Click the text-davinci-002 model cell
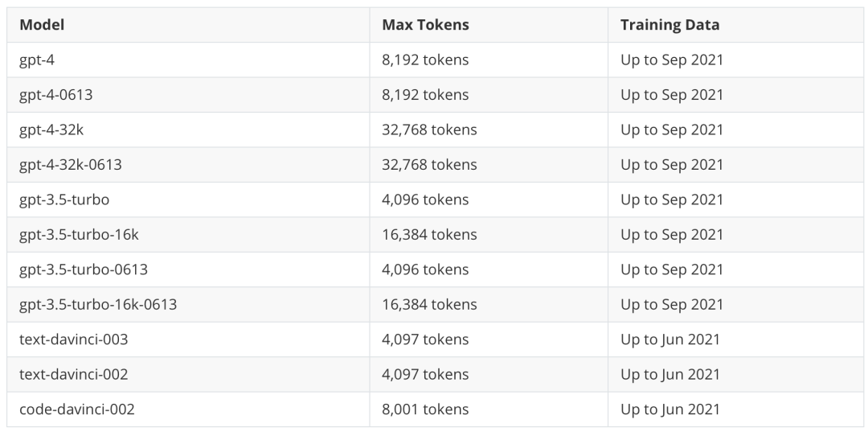Screen dimensions: 868x436 coord(73,375)
